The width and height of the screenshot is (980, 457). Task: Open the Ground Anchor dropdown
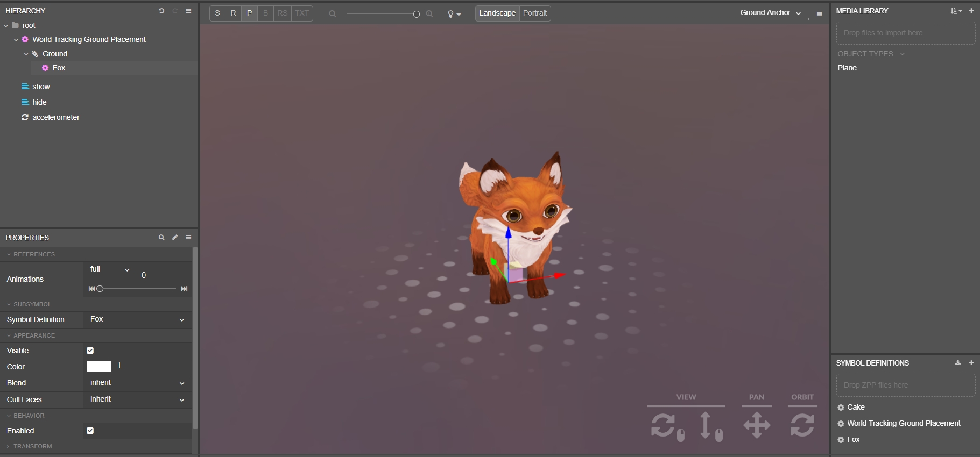[770, 13]
